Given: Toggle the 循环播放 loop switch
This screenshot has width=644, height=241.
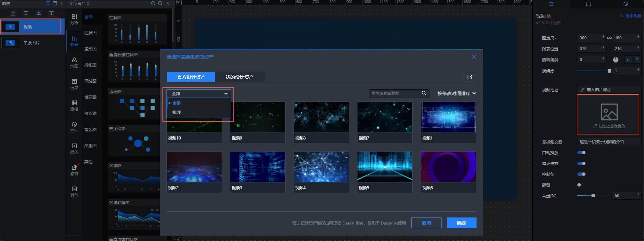Looking at the screenshot, I should click(581, 163).
